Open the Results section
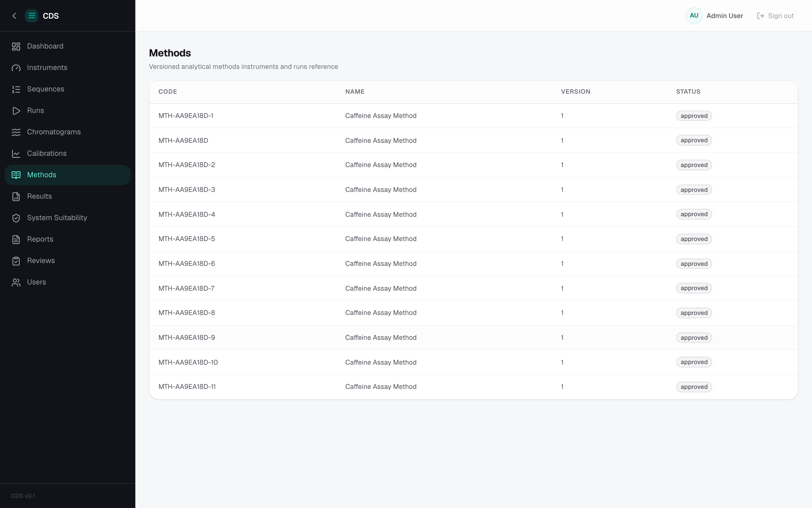 (67, 196)
